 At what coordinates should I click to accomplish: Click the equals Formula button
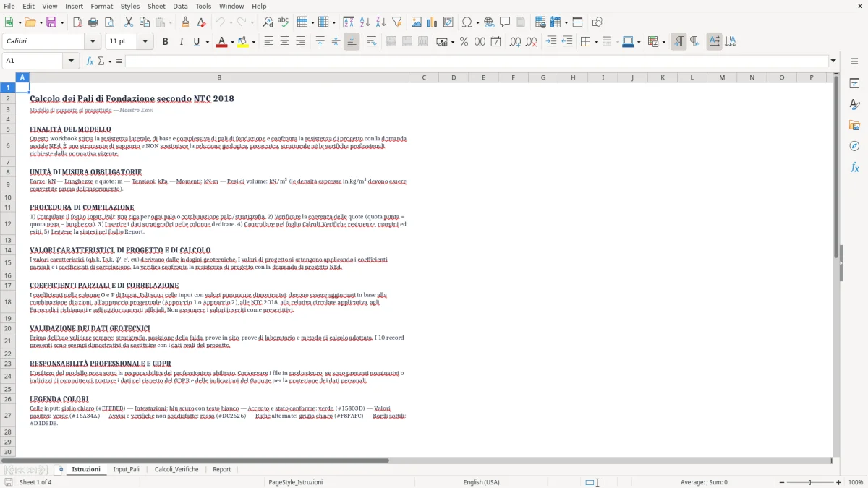[119, 61]
